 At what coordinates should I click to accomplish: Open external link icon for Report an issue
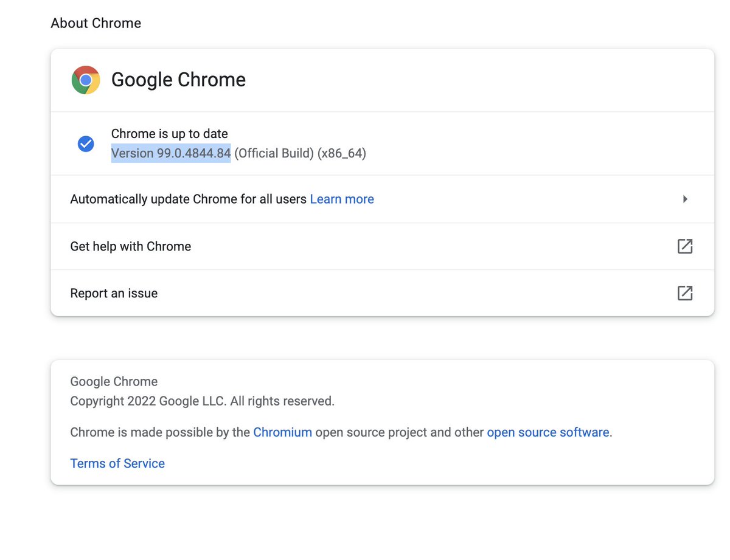tap(685, 293)
